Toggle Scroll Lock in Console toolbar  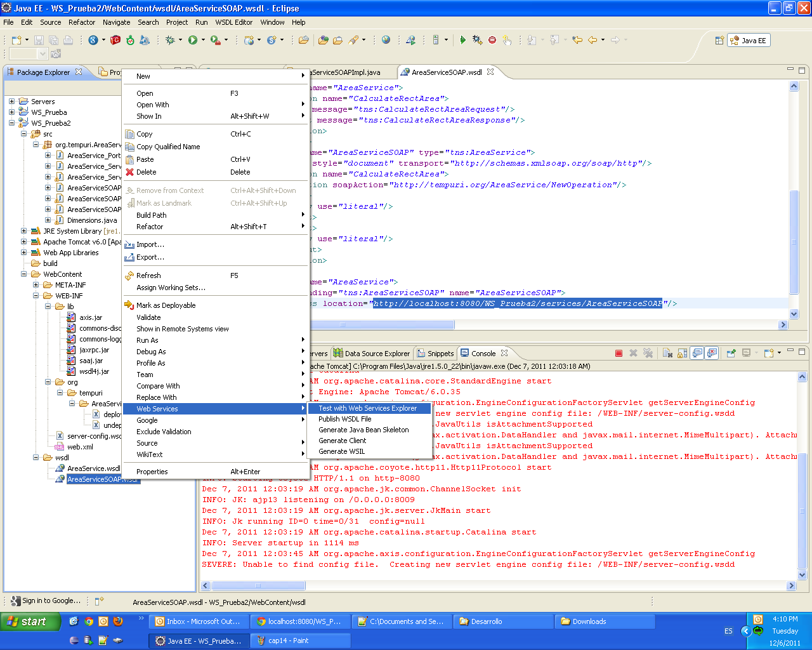pyautogui.click(x=682, y=354)
